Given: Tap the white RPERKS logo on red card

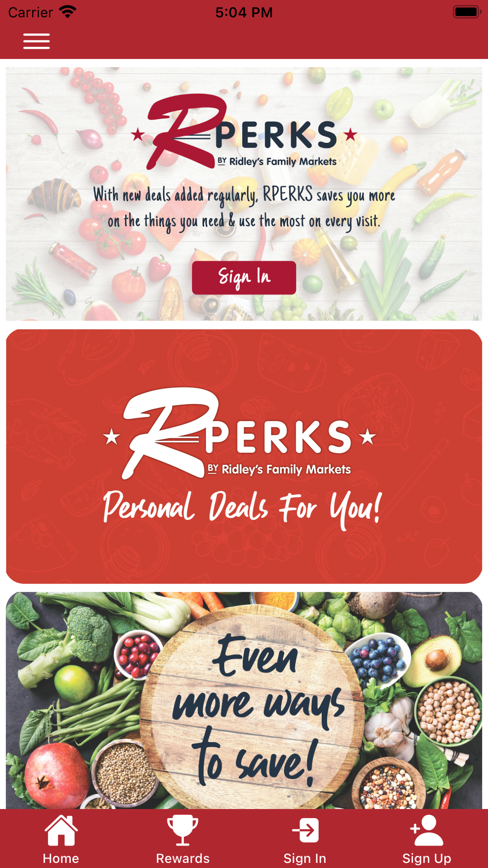Looking at the screenshot, I should click(x=239, y=433).
